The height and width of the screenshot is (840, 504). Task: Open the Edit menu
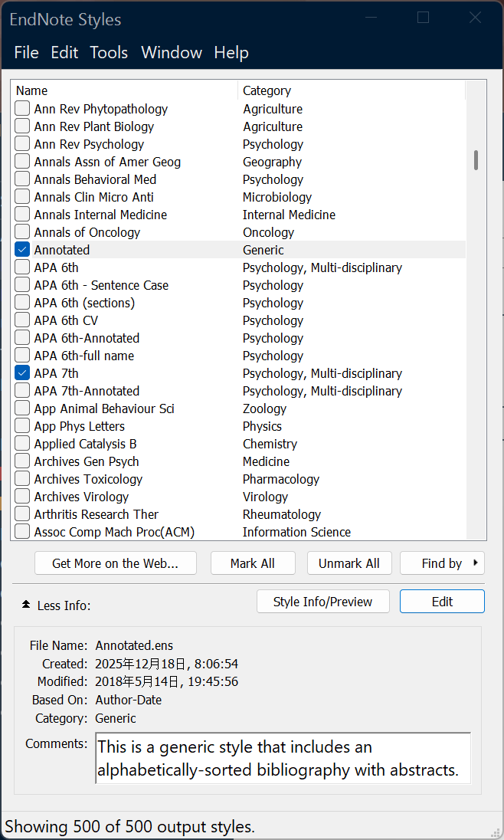point(64,52)
